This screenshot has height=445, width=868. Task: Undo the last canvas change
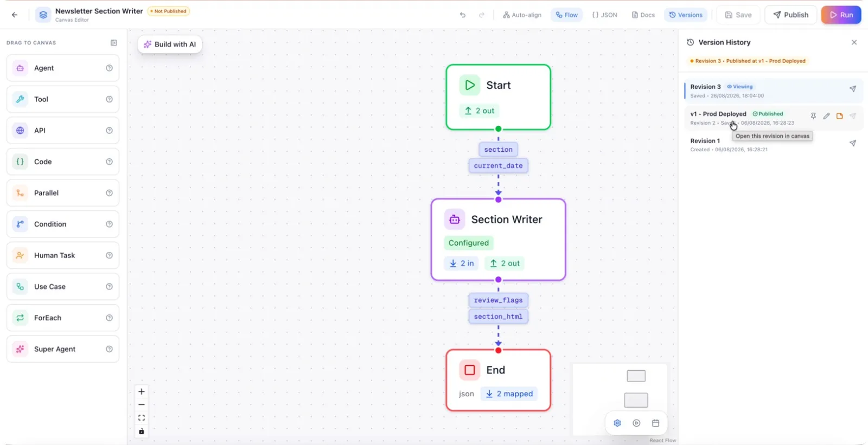coord(463,15)
